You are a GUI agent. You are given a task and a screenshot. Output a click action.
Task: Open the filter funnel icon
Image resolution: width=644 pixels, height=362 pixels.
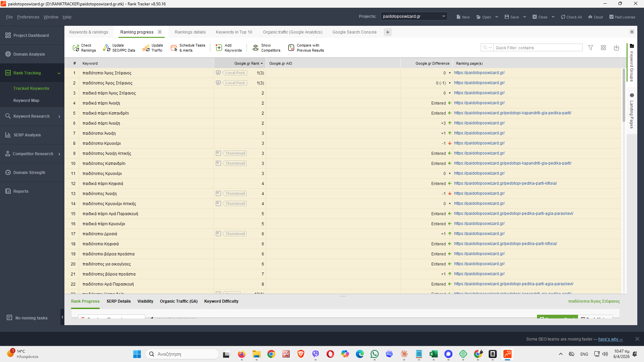[x=591, y=48]
